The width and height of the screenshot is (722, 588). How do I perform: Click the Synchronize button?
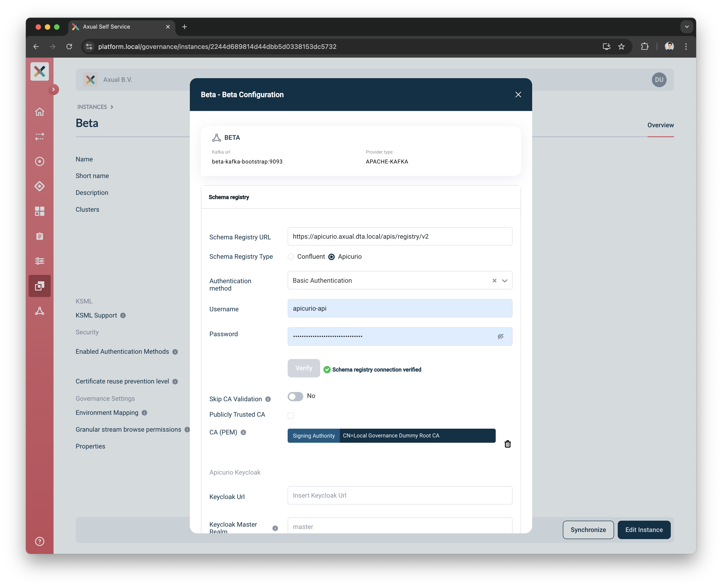coord(588,529)
